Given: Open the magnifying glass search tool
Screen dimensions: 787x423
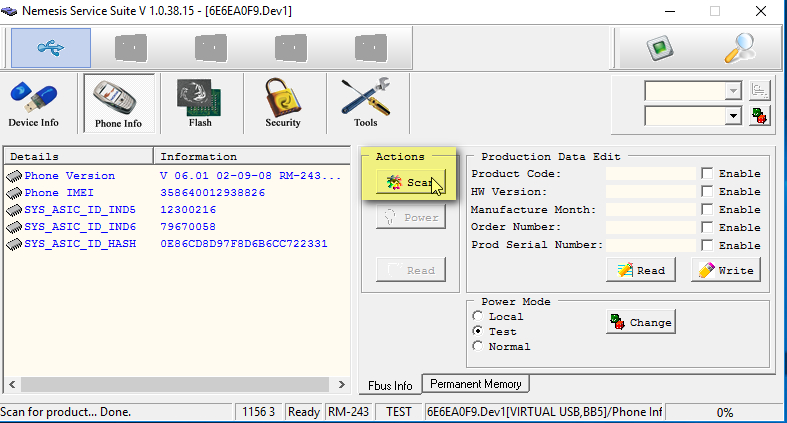Looking at the screenshot, I should click(x=740, y=48).
